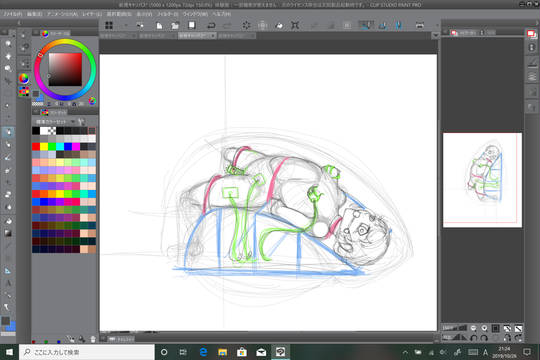
Task: Undo the last stroke
Action: (211, 25)
